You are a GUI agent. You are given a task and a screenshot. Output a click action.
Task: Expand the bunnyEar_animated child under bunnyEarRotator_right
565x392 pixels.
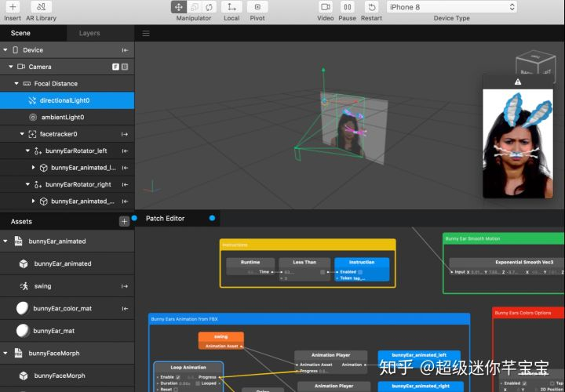point(33,201)
